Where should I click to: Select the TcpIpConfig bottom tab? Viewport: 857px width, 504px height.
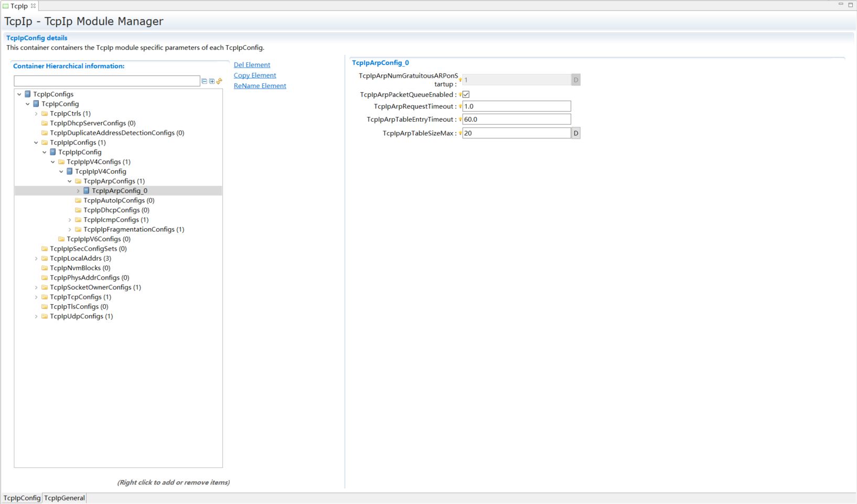coord(22,498)
